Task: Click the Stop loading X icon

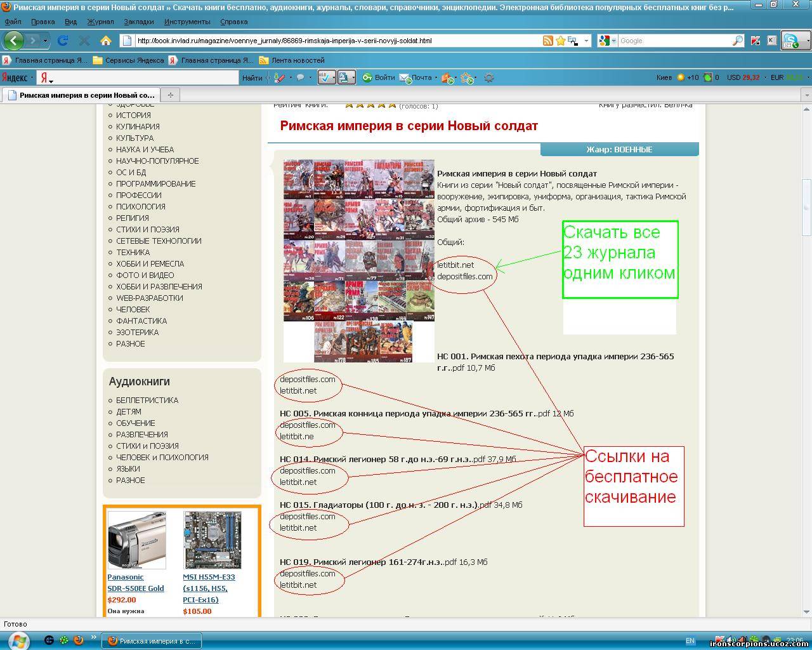Action: pyautogui.click(x=84, y=41)
